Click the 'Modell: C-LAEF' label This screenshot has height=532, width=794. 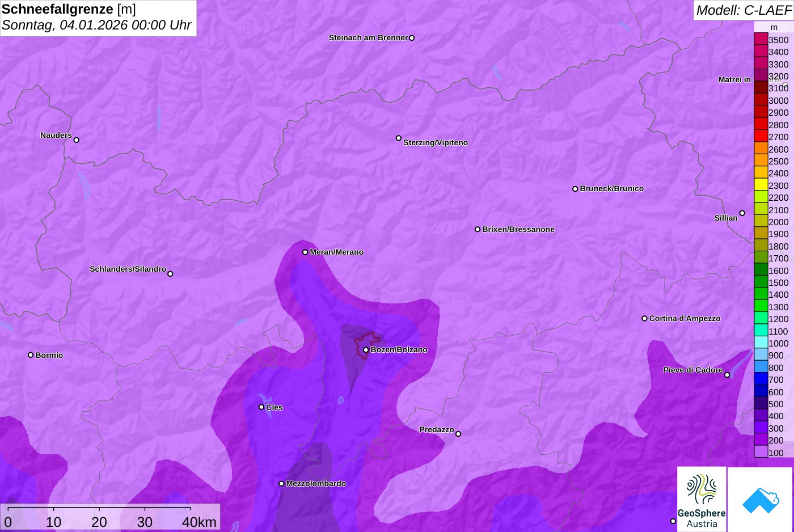pos(744,10)
